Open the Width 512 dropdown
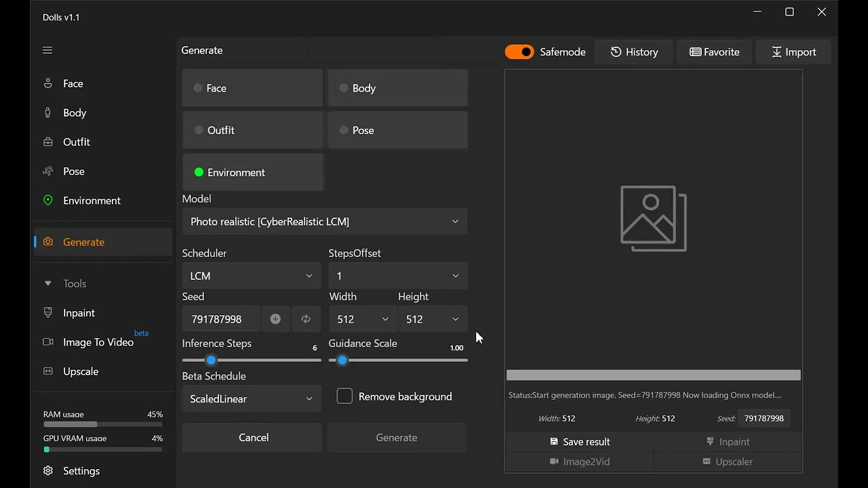868x488 pixels. tap(363, 319)
